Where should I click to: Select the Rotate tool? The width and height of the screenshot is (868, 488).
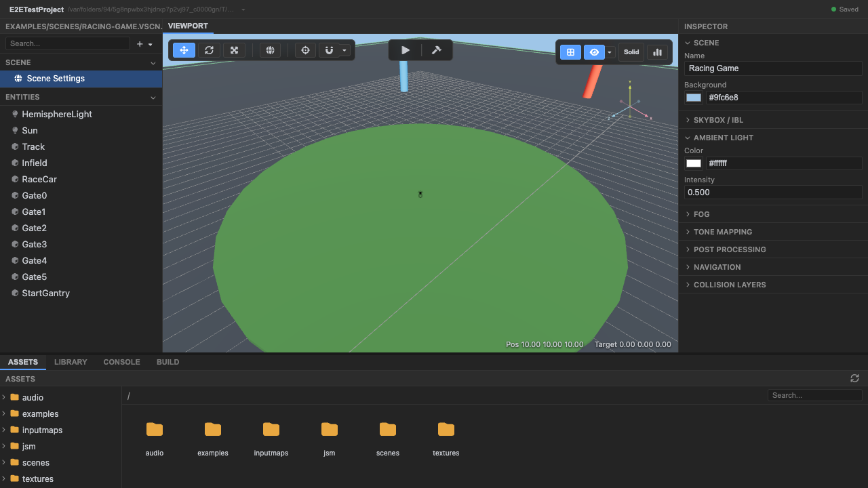[x=209, y=50]
